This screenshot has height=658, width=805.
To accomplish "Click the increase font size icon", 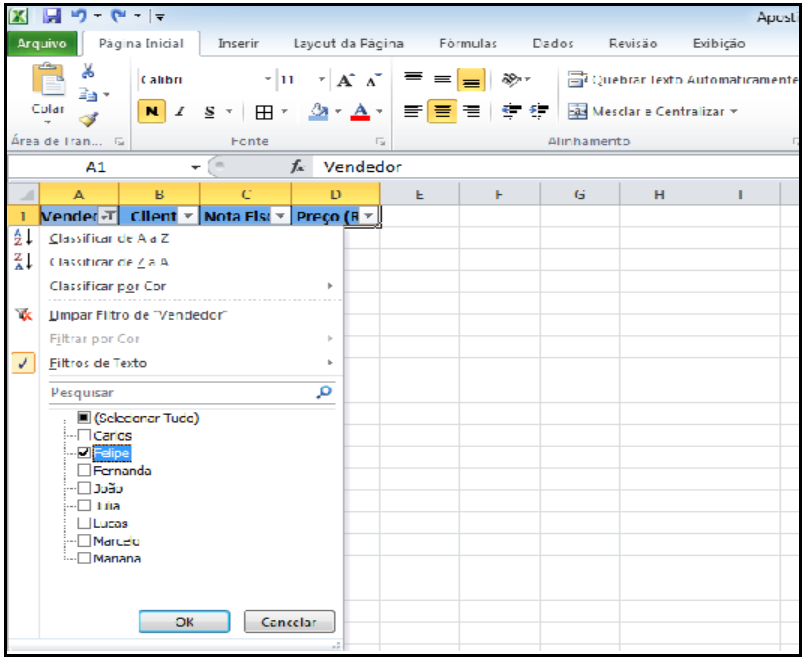I will pyautogui.click(x=343, y=80).
